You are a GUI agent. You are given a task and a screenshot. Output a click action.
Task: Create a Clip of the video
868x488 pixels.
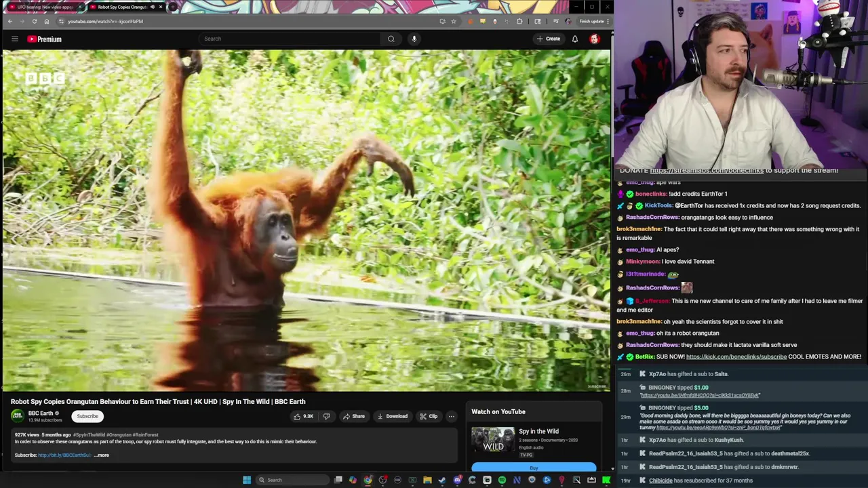[429, 416]
